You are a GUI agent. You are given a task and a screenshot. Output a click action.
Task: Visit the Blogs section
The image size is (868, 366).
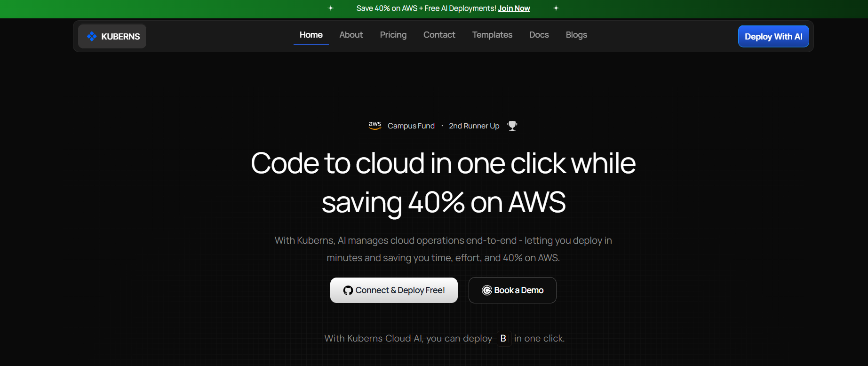click(x=576, y=35)
